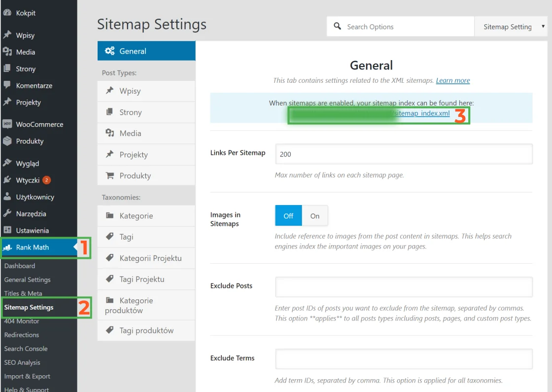The image size is (552, 392).
Task: Open Redirections submenu
Action: (22, 335)
